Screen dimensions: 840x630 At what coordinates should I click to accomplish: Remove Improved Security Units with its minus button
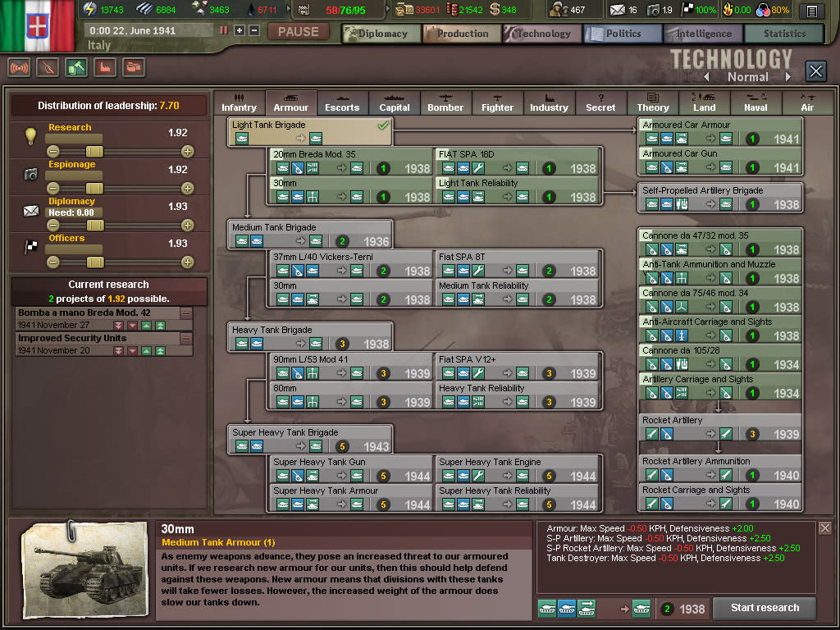point(186,339)
